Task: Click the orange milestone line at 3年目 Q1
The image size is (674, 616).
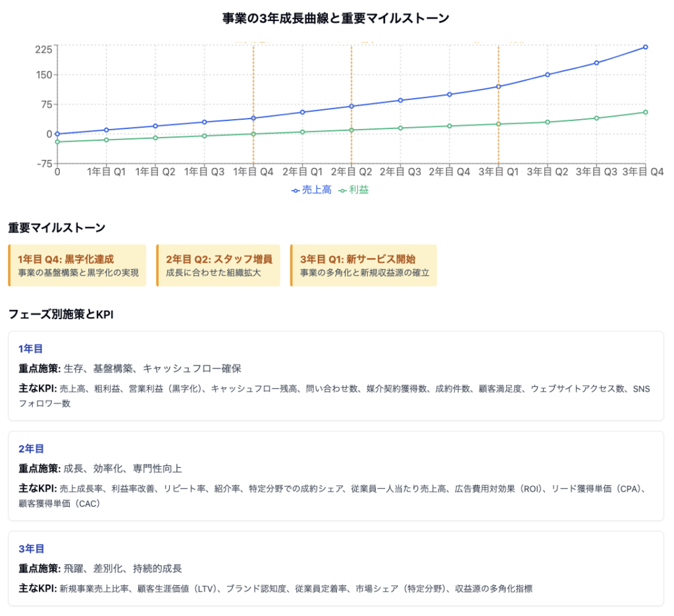Action: (x=498, y=66)
